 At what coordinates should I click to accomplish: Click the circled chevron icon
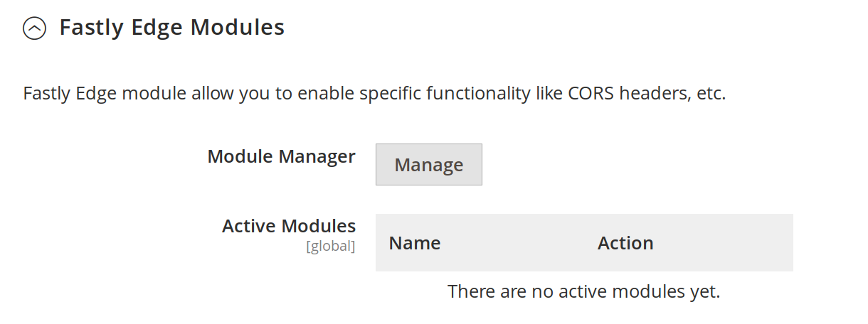(34, 28)
